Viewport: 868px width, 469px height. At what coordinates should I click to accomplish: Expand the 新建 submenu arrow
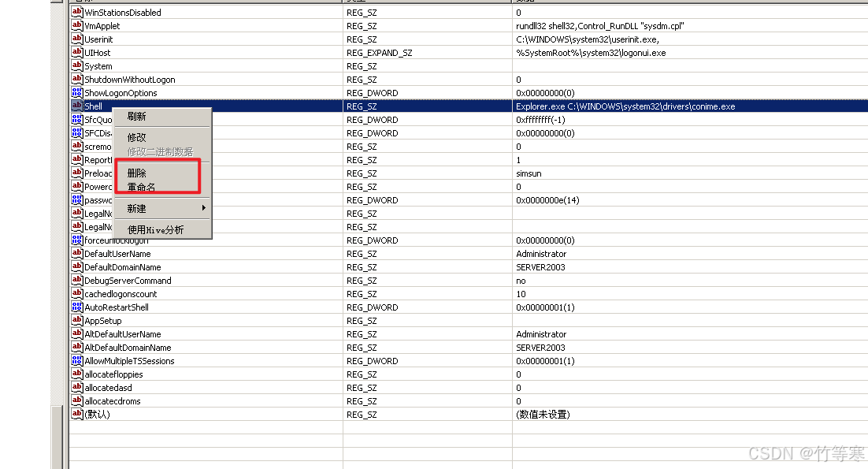tap(204, 209)
